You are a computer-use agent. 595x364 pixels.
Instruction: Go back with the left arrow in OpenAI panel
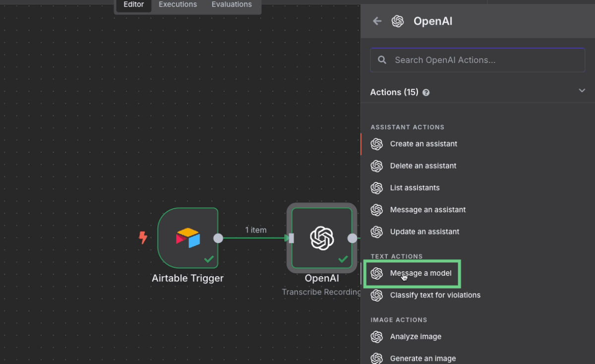[x=377, y=21]
